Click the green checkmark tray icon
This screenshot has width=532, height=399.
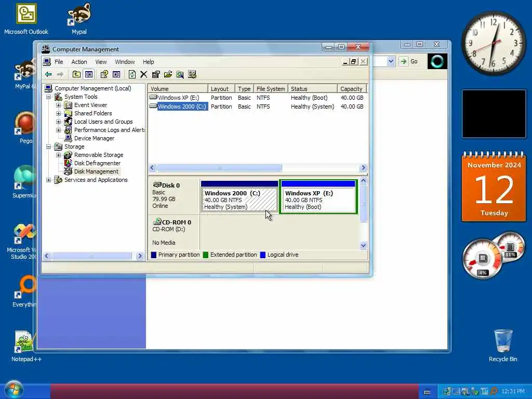pyautogui.click(x=475, y=391)
